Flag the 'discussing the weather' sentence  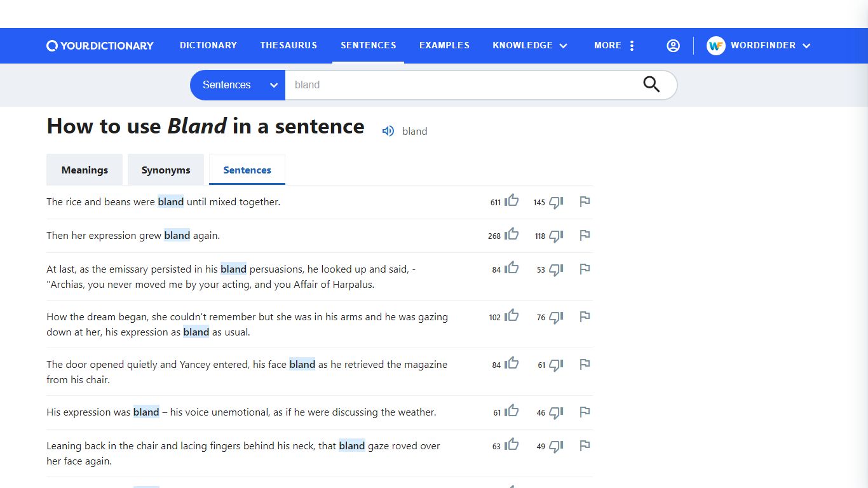(585, 412)
